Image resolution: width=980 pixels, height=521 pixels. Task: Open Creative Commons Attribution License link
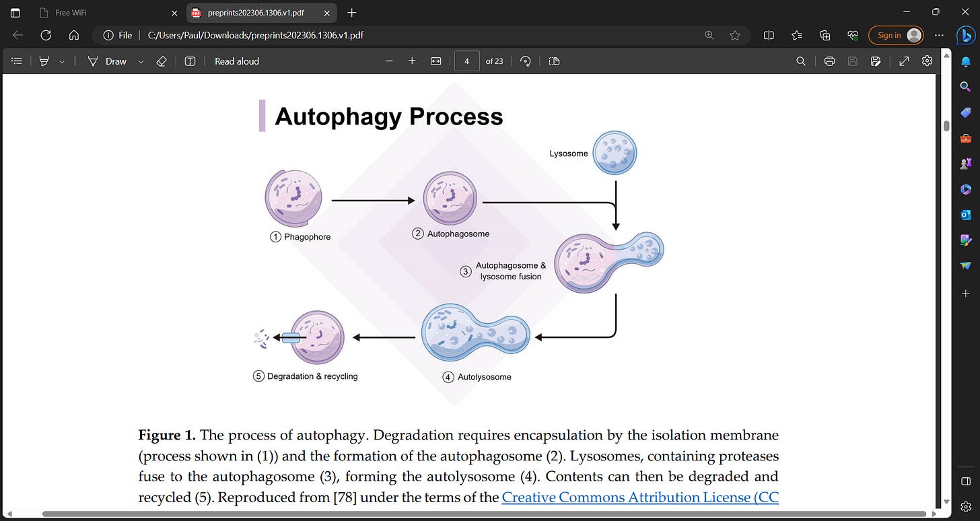[640, 497]
